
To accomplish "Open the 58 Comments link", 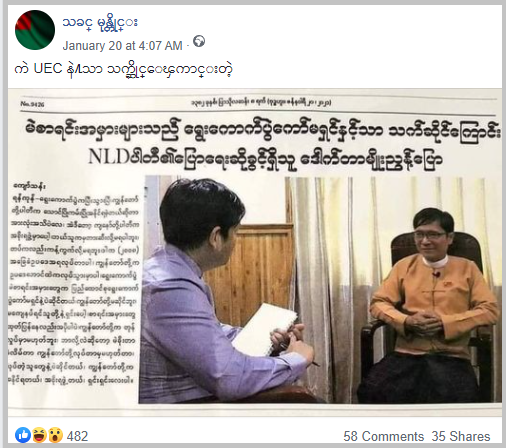I will coord(383,436).
